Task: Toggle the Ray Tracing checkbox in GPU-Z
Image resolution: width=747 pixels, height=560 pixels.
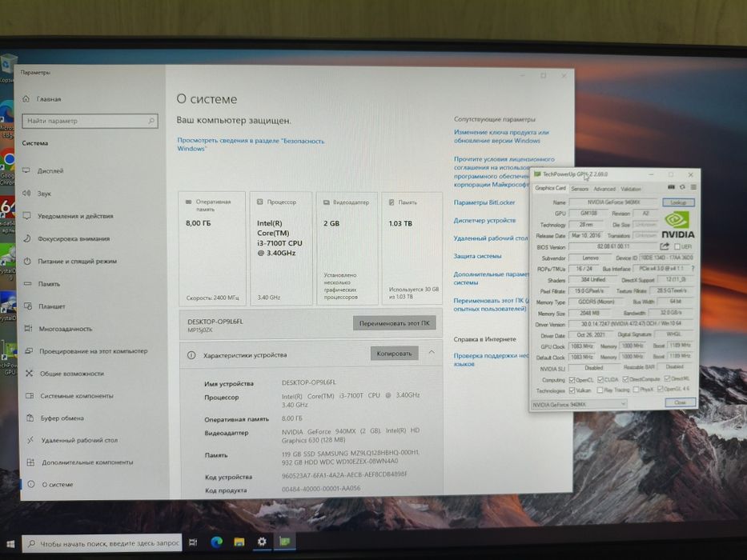Action: coord(600,390)
